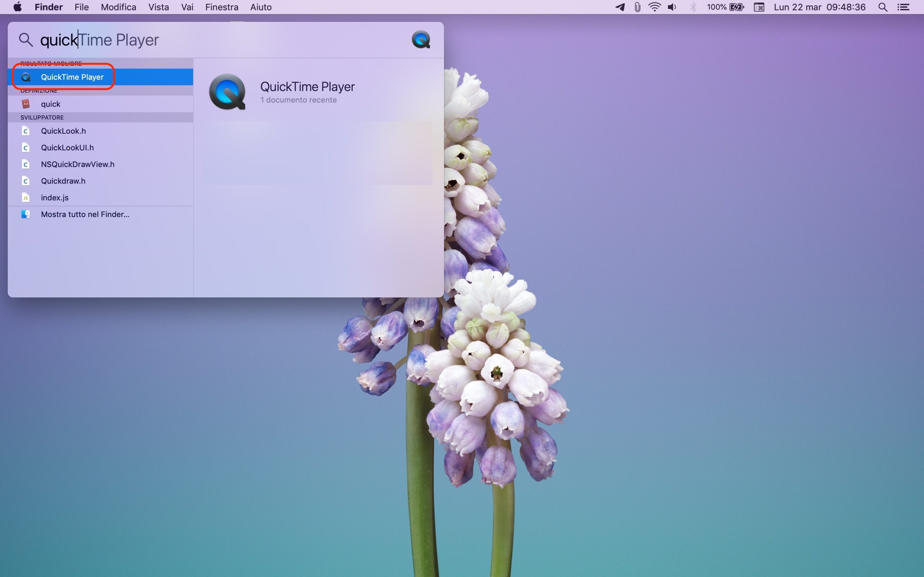
Task: Open the index.js file result
Action: click(55, 198)
